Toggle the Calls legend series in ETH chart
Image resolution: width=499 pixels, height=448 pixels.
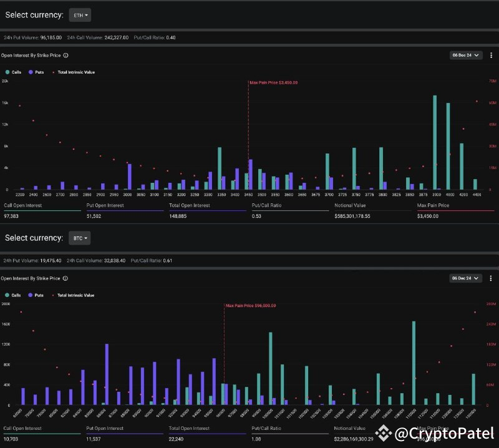[13, 72]
